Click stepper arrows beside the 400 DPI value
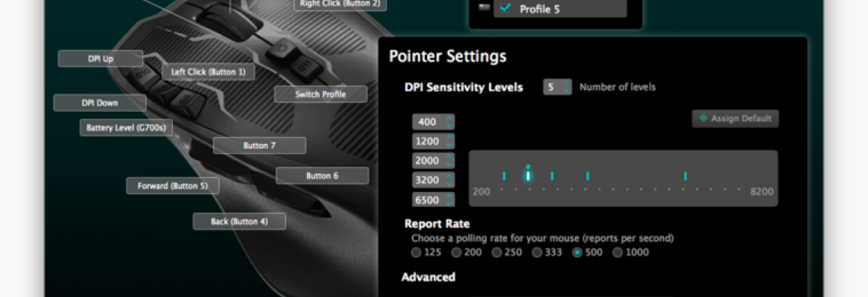The height and width of the screenshot is (297, 868). click(449, 122)
